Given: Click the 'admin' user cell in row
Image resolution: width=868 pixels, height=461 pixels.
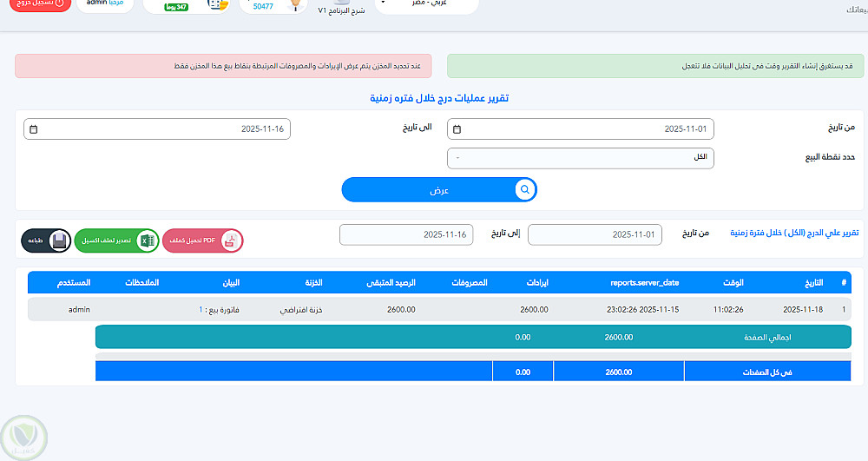Looking at the screenshot, I should [x=79, y=310].
